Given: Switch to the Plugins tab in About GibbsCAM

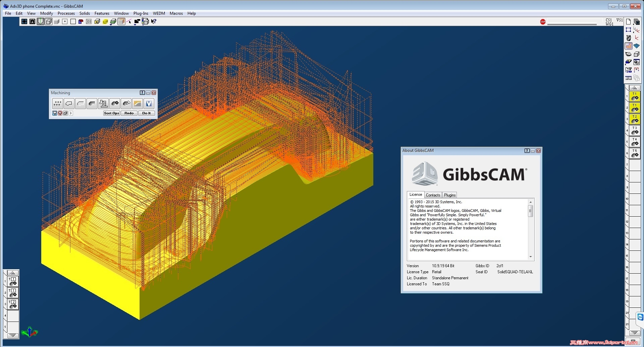Looking at the screenshot, I should coord(450,195).
